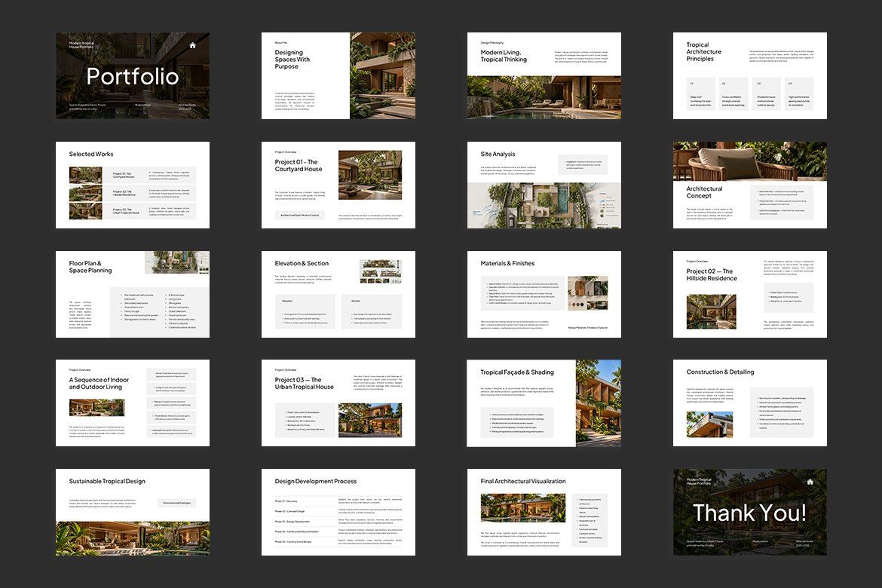Click the 'Materials & Finishes' heading
882x588 pixels.
point(507,263)
